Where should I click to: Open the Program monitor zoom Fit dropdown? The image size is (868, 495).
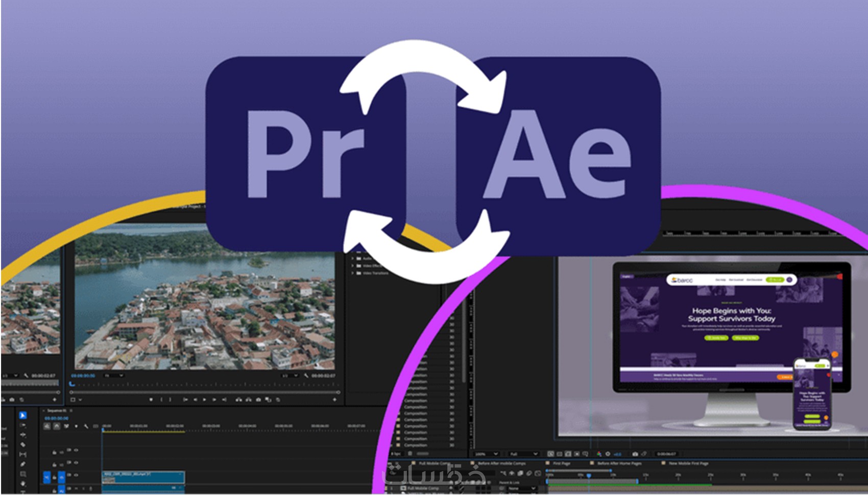pyautogui.click(x=114, y=376)
